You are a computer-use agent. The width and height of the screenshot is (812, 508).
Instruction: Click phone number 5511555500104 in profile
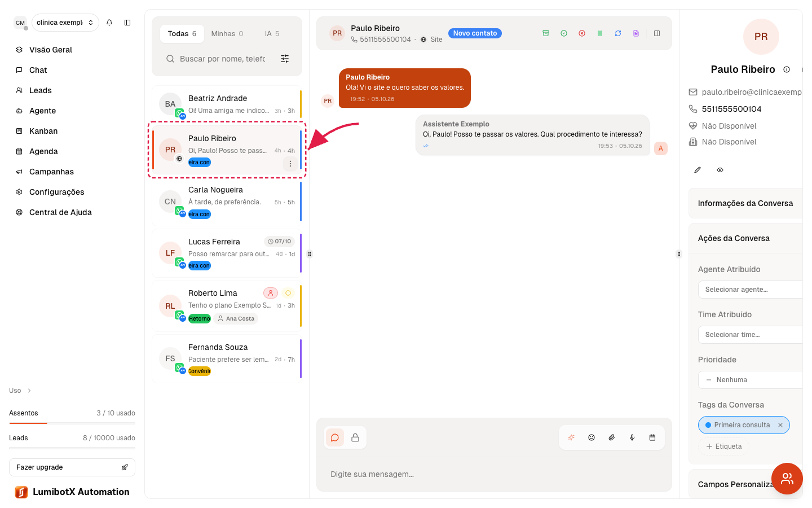tap(731, 109)
